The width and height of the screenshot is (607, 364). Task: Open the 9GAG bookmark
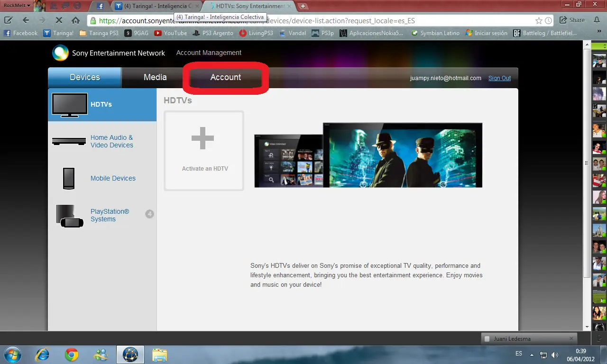(x=137, y=33)
